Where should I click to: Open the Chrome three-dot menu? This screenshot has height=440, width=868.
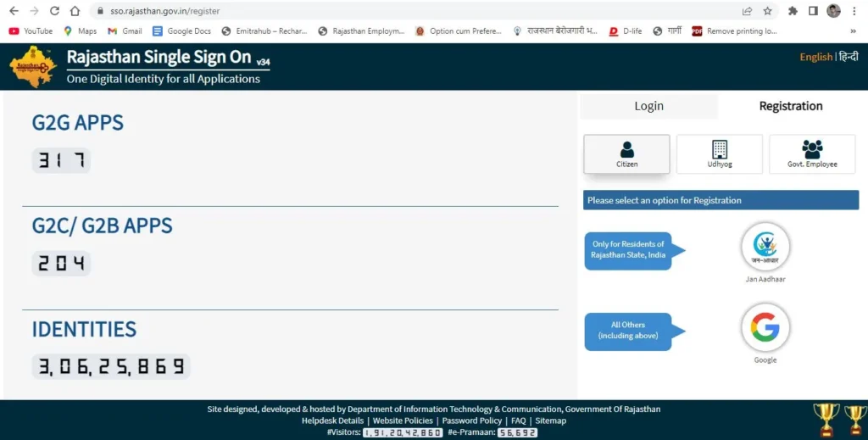[x=854, y=11]
